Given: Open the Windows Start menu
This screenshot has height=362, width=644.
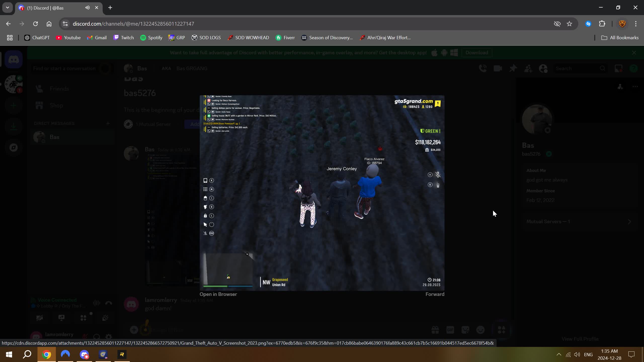Looking at the screenshot, I should (x=9, y=354).
